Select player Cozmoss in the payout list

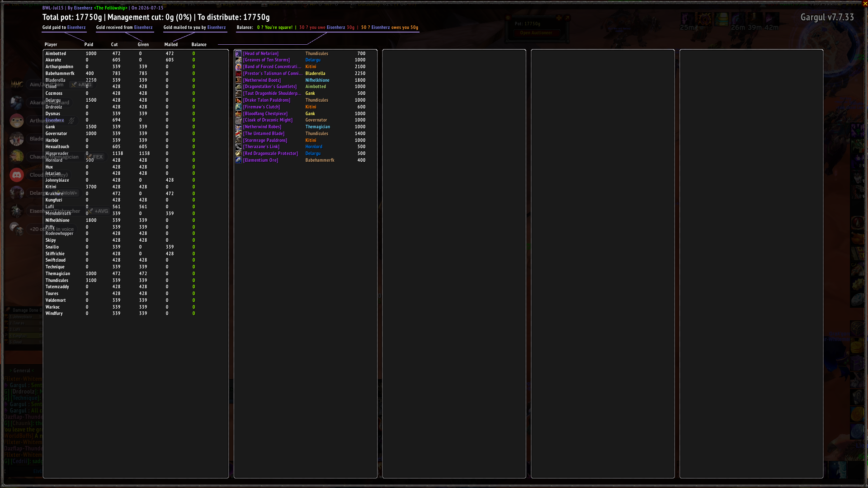tap(54, 94)
